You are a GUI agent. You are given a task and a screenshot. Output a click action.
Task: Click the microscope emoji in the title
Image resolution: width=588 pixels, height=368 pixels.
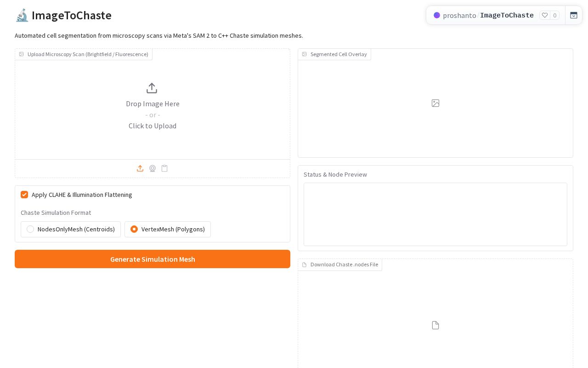pyautogui.click(x=22, y=15)
